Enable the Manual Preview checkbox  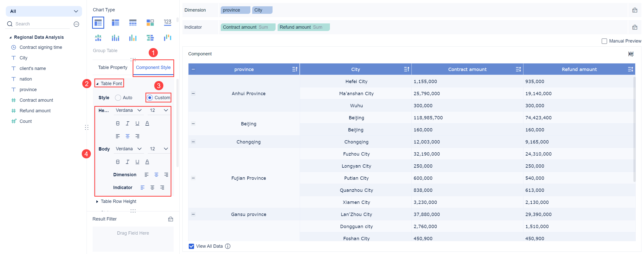[x=604, y=41]
